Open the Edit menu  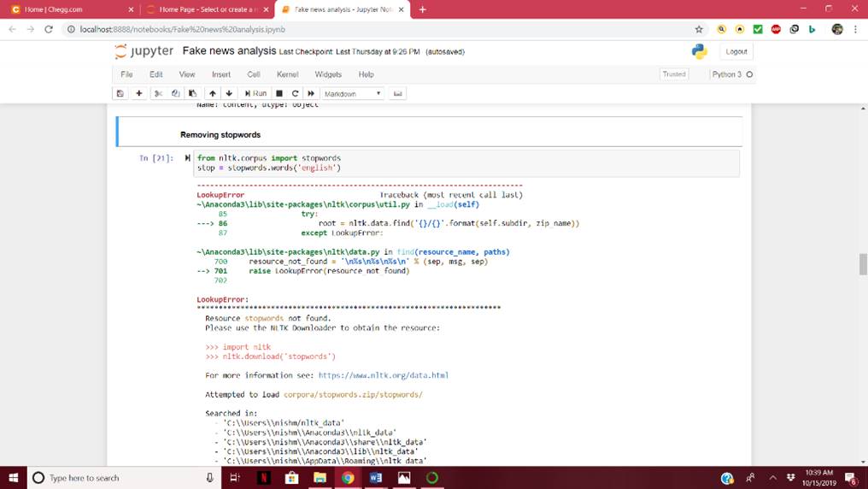coord(156,74)
